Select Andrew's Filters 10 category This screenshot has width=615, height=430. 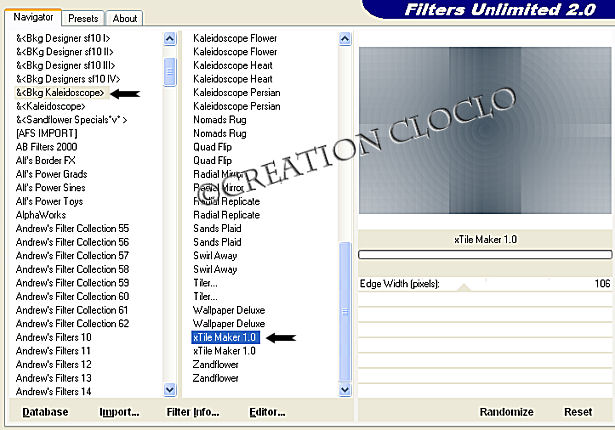(x=54, y=337)
